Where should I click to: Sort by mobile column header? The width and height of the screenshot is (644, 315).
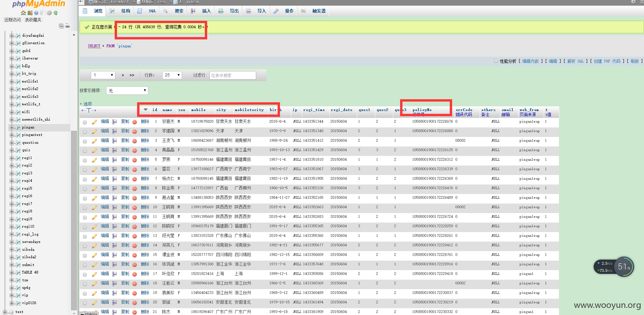(198, 110)
